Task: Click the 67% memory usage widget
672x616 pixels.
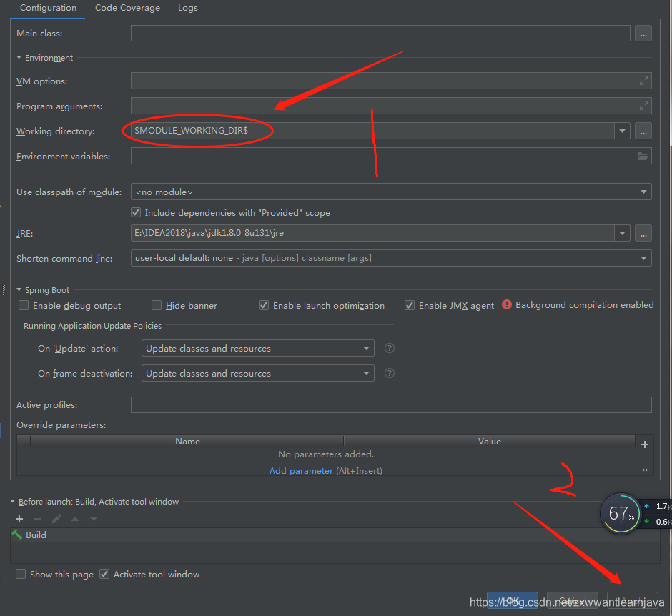Action: [x=620, y=514]
